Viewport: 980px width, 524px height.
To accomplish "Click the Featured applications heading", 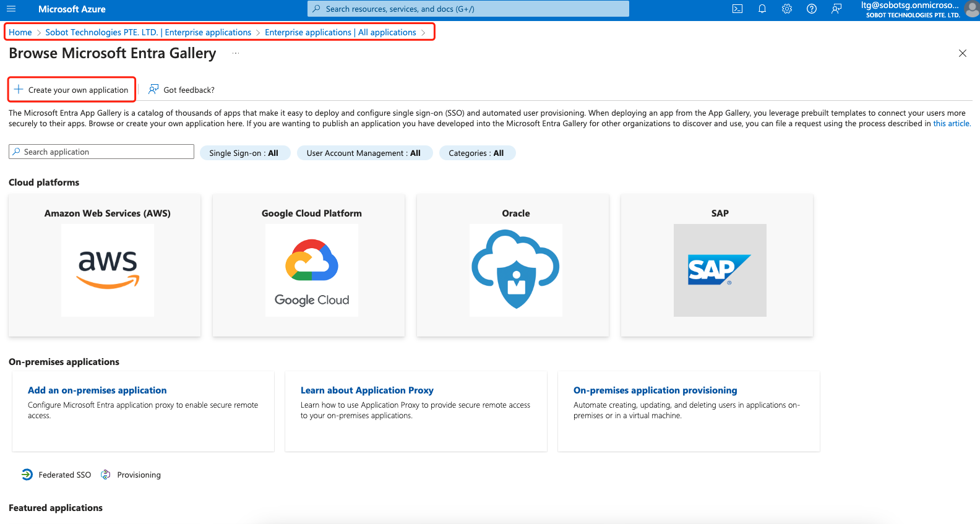I will pos(56,508).
